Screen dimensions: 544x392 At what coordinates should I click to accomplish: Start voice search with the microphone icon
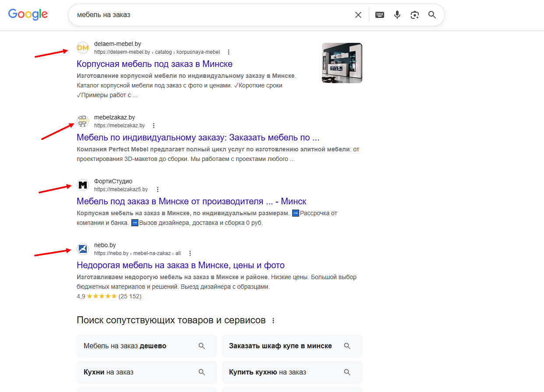(x=397, y=15)
